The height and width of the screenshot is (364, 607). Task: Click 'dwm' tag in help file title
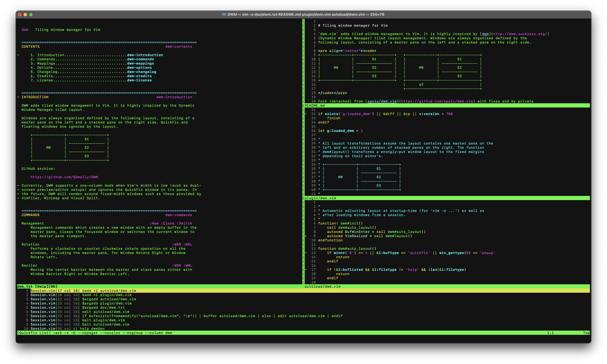coord(25,30)
